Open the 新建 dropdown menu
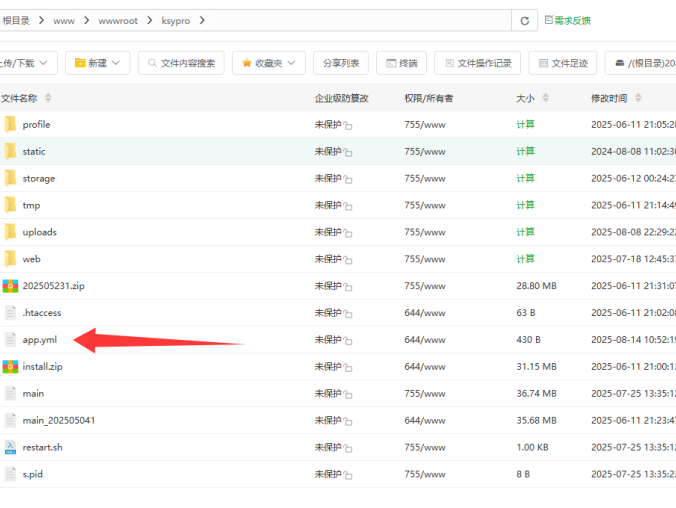The height and width of the screenshot is (508, 676). click(98, 63)
